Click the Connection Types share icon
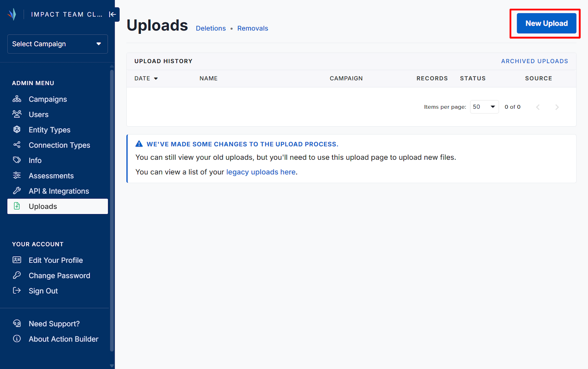This screenshot has width=588, height=369. 17,145
